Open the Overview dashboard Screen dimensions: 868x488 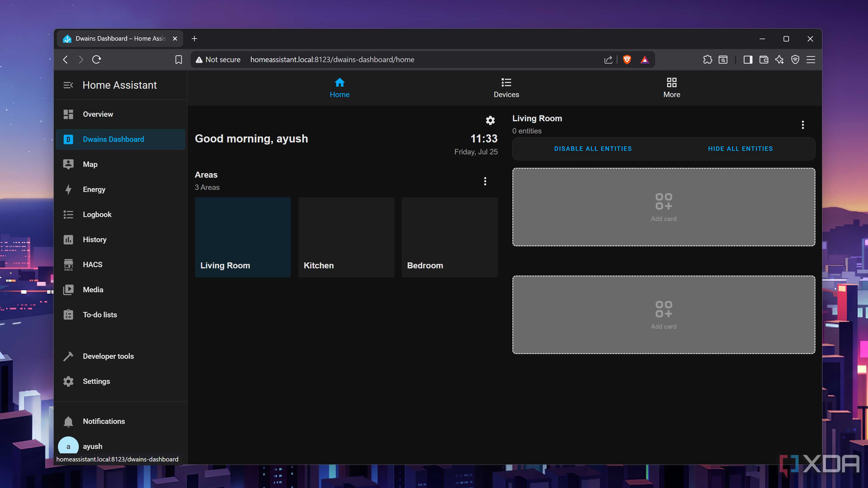[120, 114]
